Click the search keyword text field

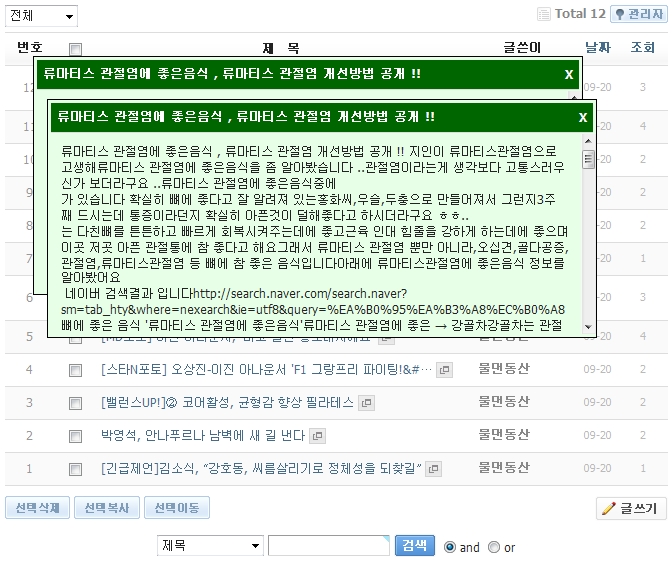328,546
